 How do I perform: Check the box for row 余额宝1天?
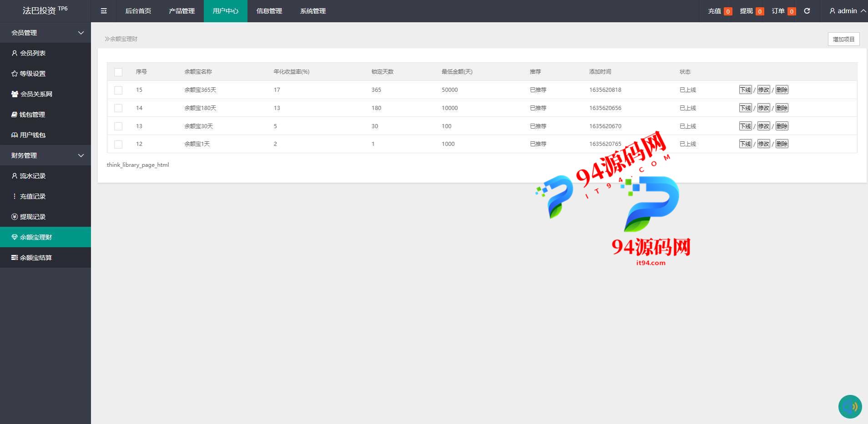point(118,144)
